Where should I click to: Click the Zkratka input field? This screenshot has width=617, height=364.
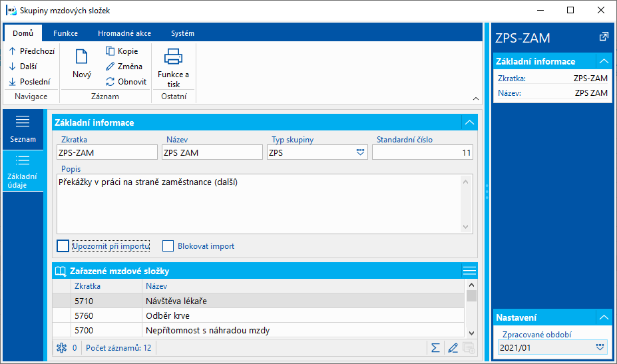pos(107,152)
